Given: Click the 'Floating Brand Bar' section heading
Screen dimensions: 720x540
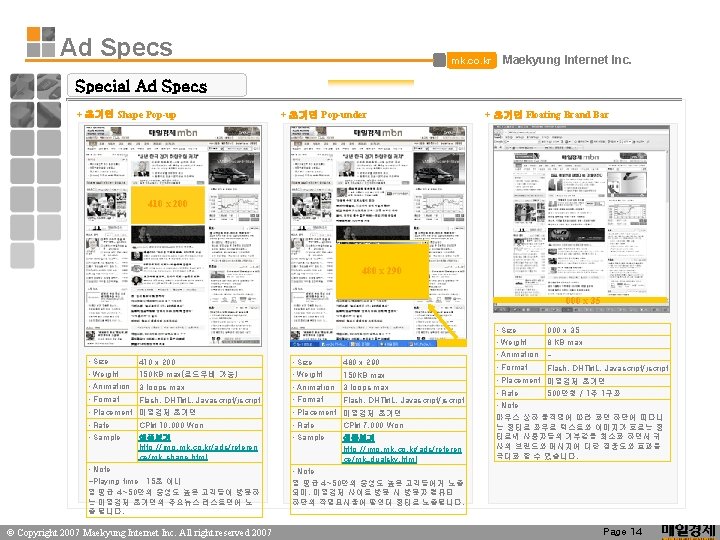Looking at the screenshot, I should pos(546,114).
